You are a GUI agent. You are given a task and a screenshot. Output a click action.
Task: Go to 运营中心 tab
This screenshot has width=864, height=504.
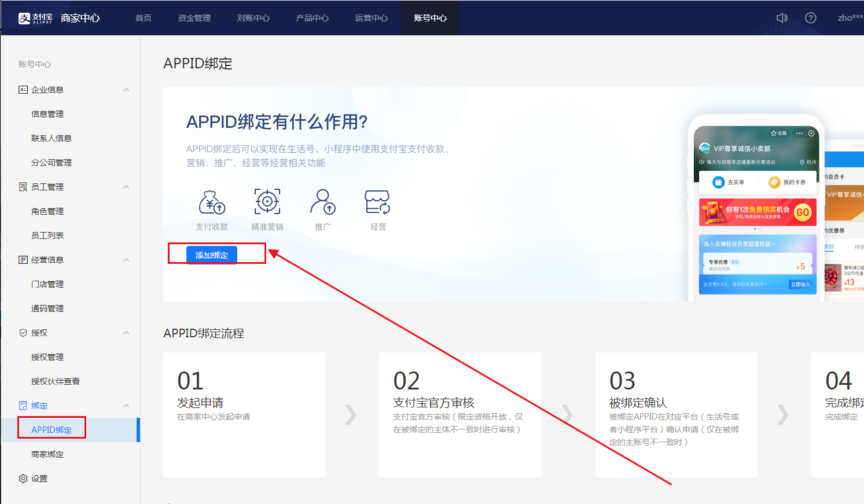point(372,18)
